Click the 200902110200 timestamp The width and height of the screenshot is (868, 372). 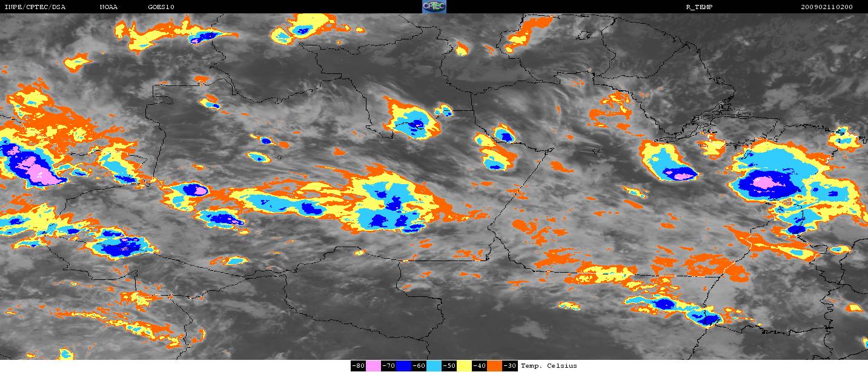coord(827,7)
